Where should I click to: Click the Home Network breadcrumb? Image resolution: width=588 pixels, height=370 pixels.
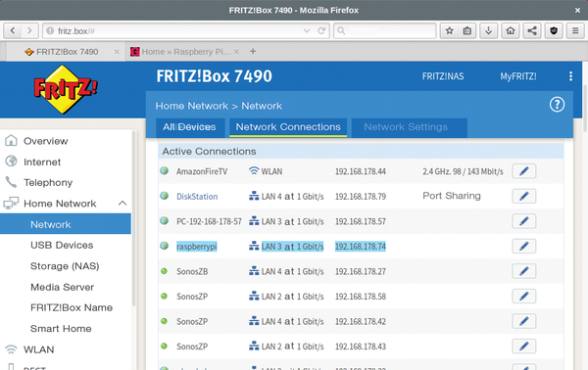pos(192,106)
